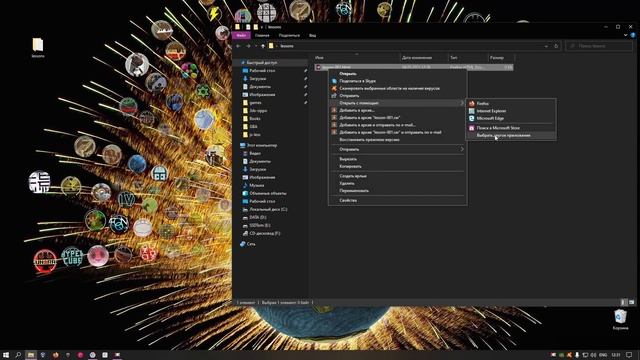Screen dimensions: 640x360
Task: Open 'Рабочий стол' under Quick access
Action: (x=262, y=71)
